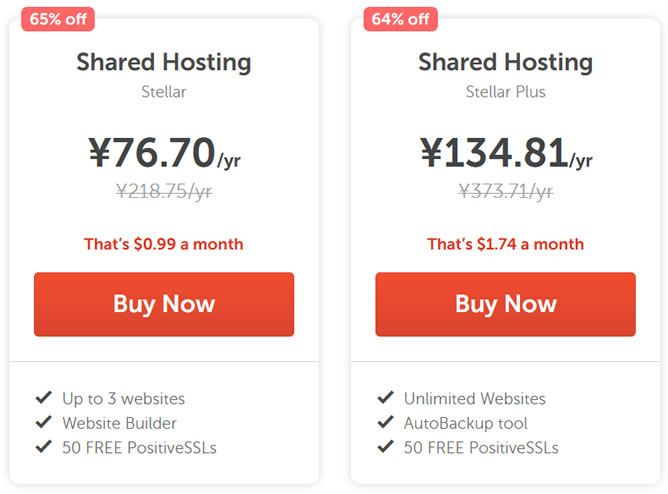Click the ¥76.70/yr price
This screenshot has width=668, height=494.
(x=164, y=154)
